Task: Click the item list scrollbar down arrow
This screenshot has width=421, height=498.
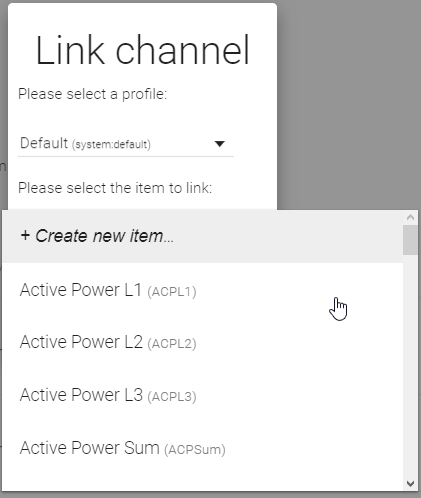Action: 410,483
